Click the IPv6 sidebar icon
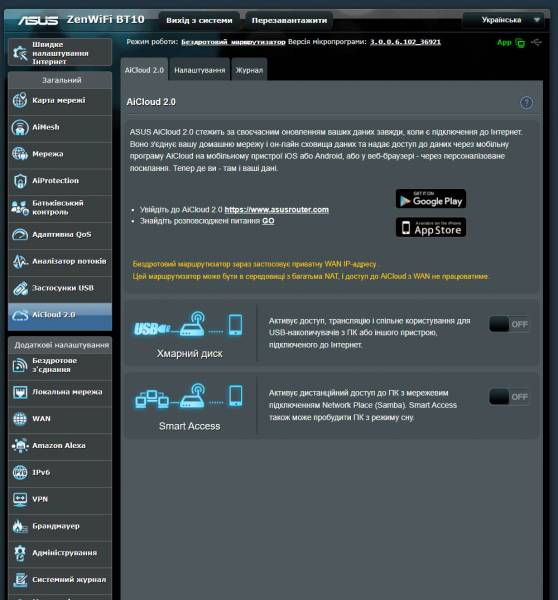The image size is (558, 600). pos(20,472)
